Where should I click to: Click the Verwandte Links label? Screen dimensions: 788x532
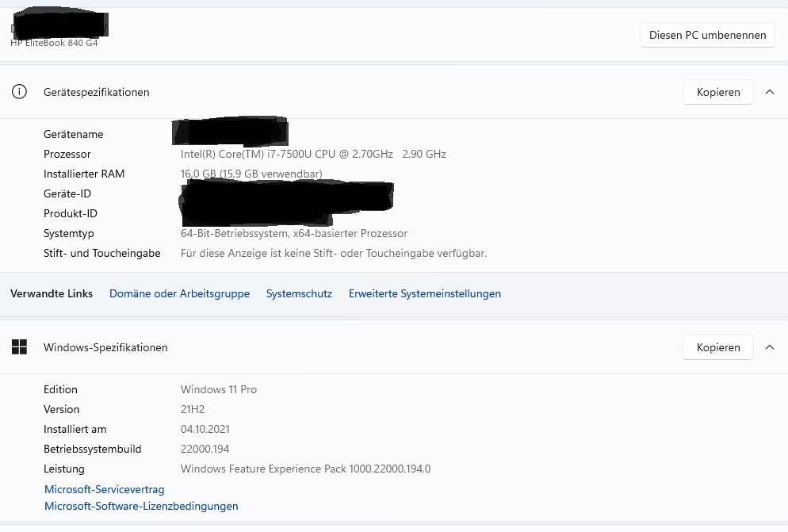(x=52, y=293)
